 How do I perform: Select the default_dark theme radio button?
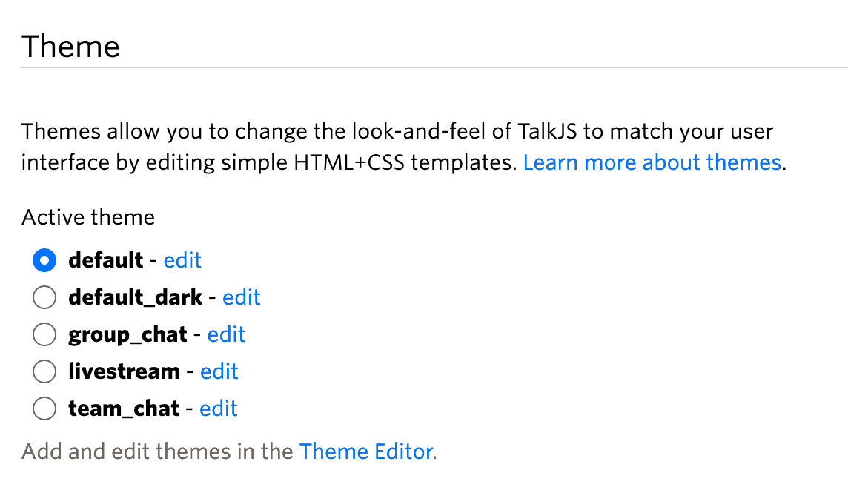click(x=44, y=297)
